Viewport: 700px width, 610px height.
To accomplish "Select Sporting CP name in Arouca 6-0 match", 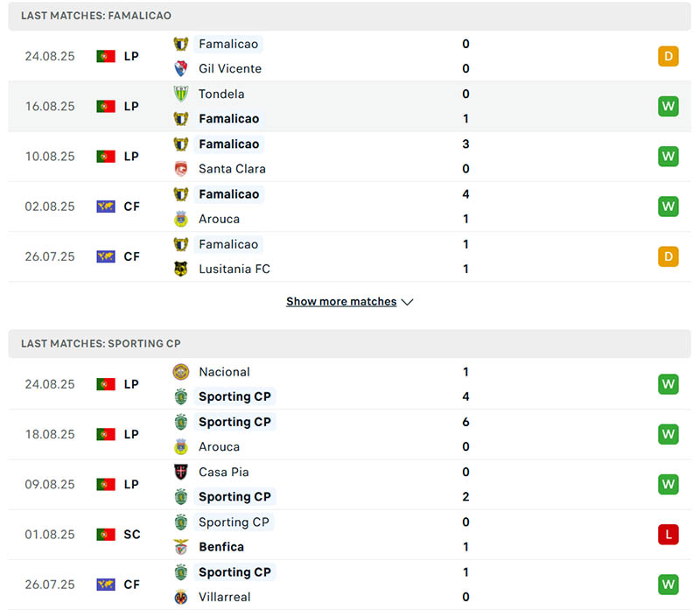I will click(x=234, y=422).
